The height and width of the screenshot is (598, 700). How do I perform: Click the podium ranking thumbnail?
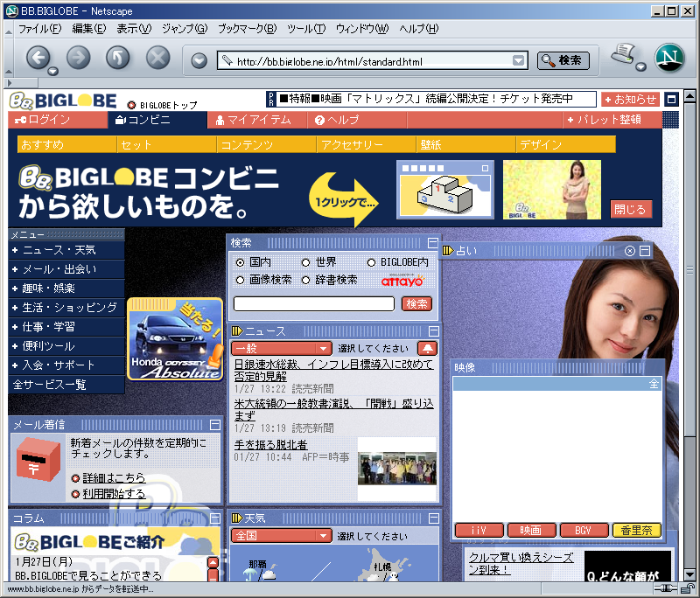tap(445, 190)
